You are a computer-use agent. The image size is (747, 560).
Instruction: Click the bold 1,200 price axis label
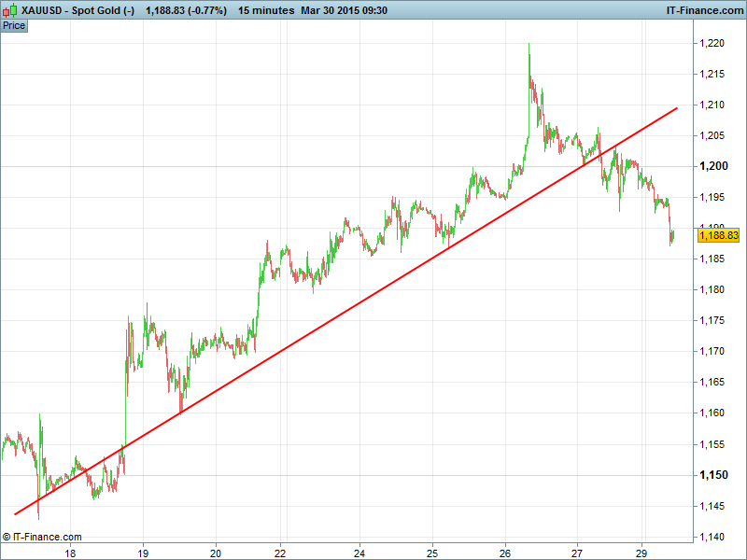coord(712,167)
